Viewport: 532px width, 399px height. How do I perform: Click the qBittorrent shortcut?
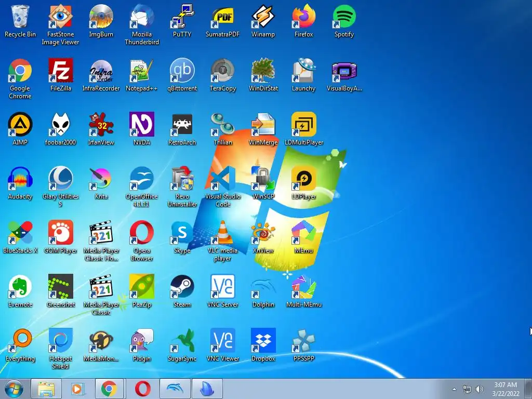tap(182, 71)
